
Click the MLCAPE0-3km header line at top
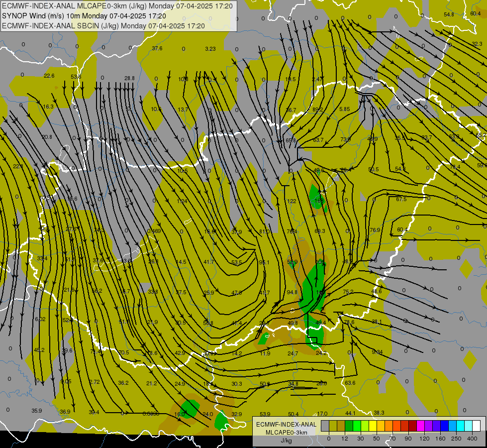(x=117, y=6)
